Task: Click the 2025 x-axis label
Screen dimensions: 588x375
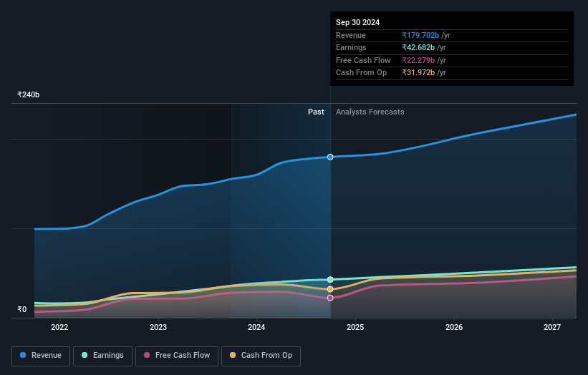Action: coord(355,328)
